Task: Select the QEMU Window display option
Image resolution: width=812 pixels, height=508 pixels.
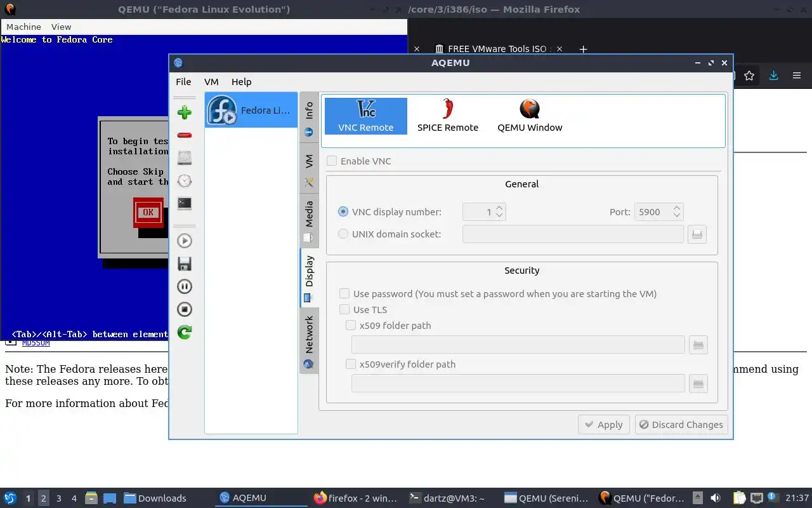Action: (530, 116)
